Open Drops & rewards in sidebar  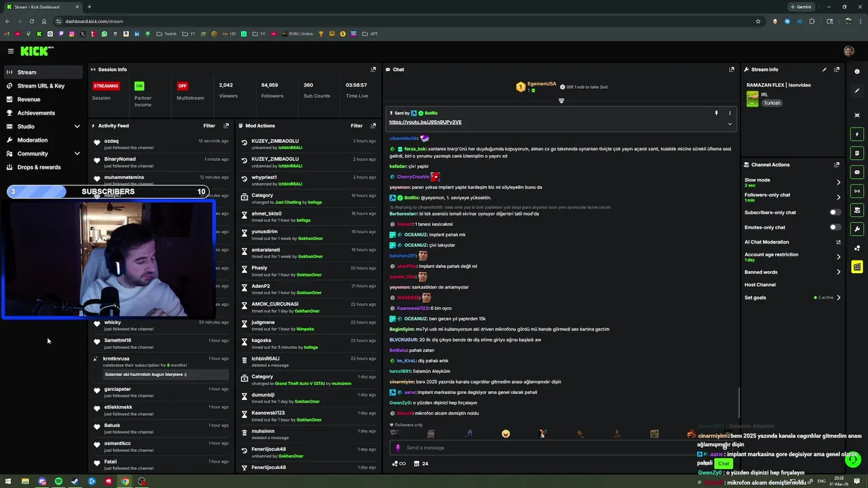click(x=43, y=167)
